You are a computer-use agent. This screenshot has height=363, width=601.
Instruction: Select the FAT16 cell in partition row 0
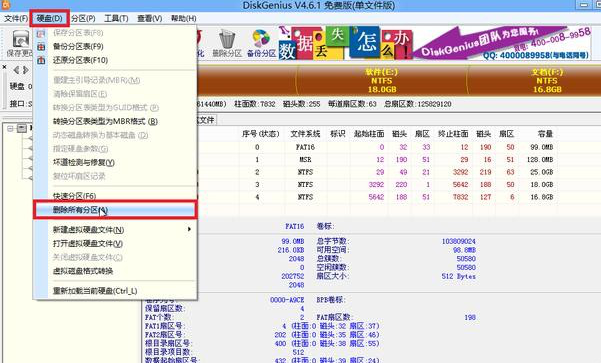coord(305,147)
